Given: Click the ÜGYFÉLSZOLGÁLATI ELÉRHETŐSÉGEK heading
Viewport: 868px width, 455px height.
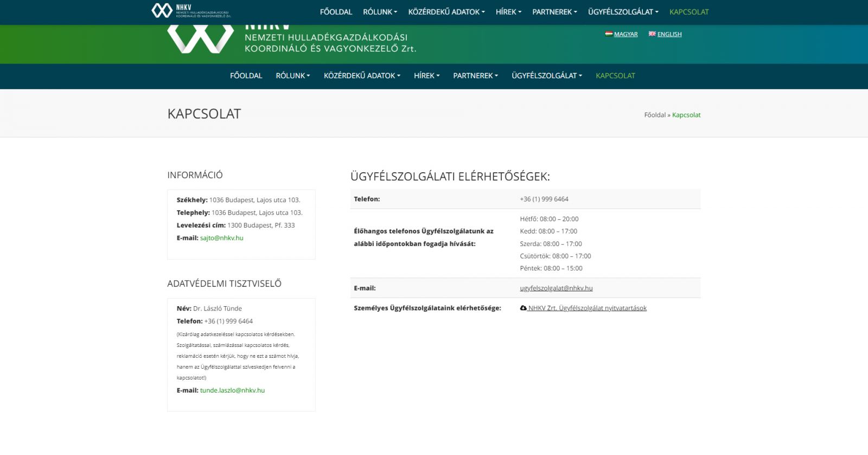Looking at the screenshot, I should [x=450, y=176].
